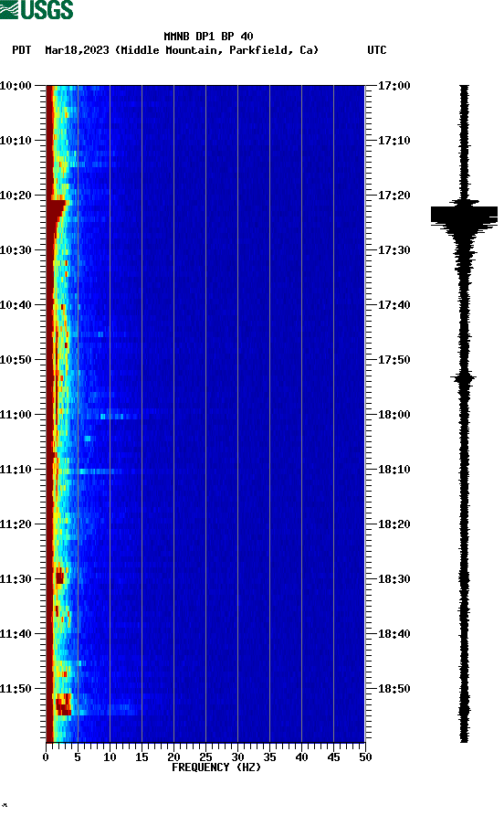This screenshot has height=815, width=504.
Task: Click the 10:10 PDT time label
Action: pyautogui.click(x=16, y=141)
